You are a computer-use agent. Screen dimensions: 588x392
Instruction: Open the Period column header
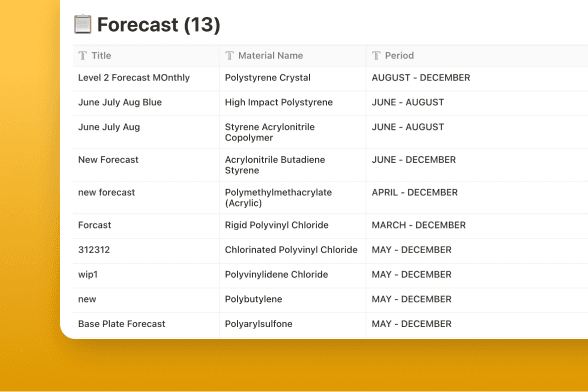[x=477, y=56]
